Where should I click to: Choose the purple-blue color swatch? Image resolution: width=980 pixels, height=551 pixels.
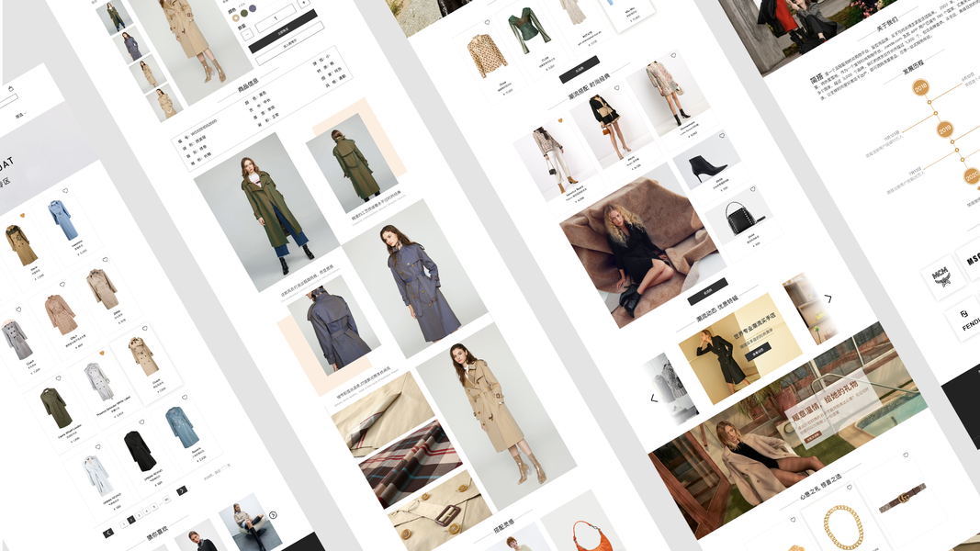(x=253, y=9)
